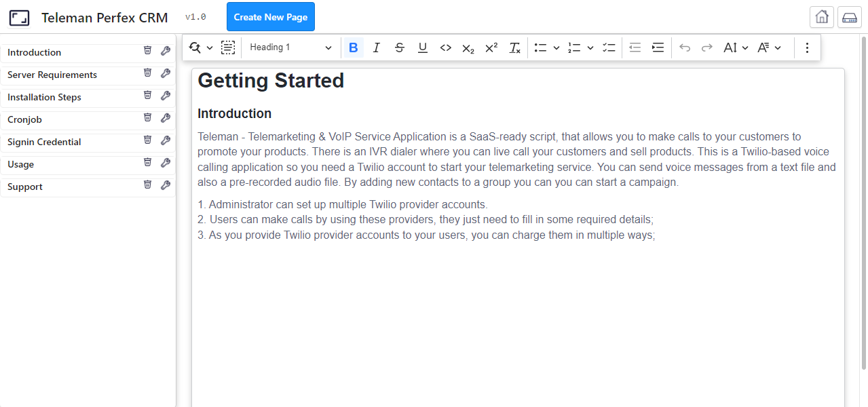Image resolution: width=868 pixels, height=407 pixels.
Task: Click the Introduction subheading in editor
Action: click(234, 113)
